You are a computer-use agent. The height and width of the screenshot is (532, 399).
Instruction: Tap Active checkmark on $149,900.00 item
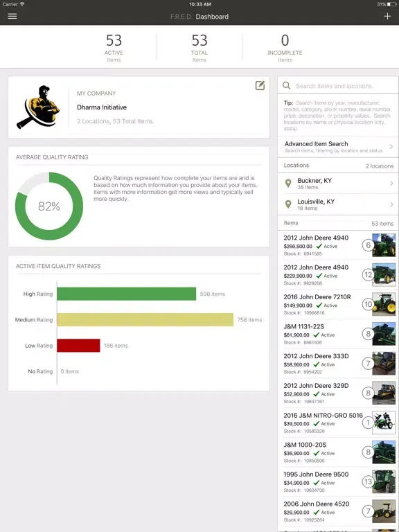point(319,305)
